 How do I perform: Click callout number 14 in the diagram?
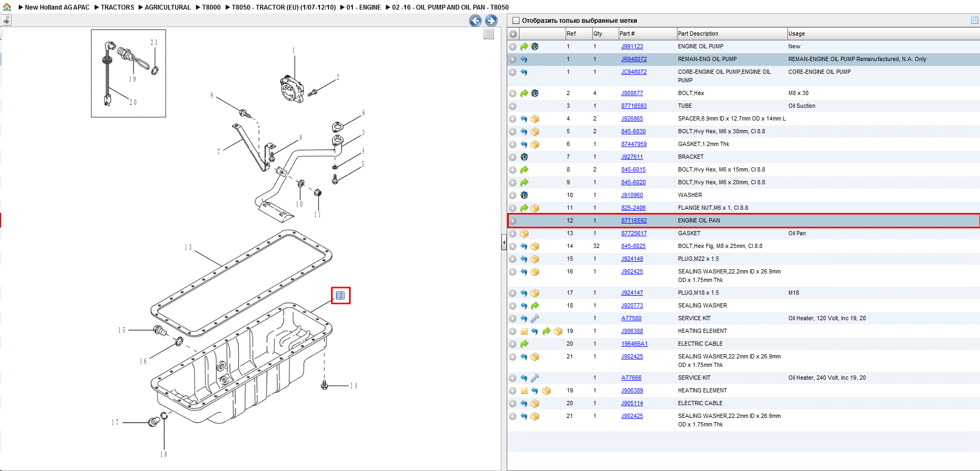pyautogui.click(x=354, y=386)
